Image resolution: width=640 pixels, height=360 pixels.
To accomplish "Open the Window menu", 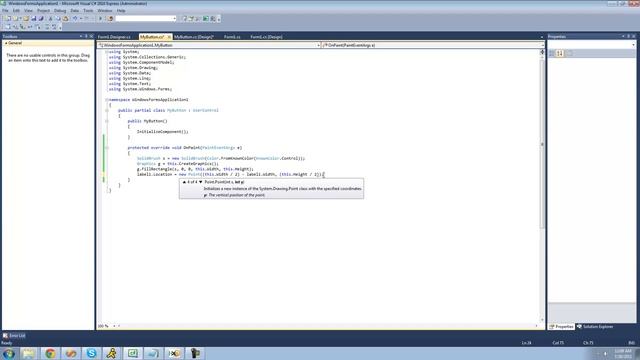I will point(105,11).
